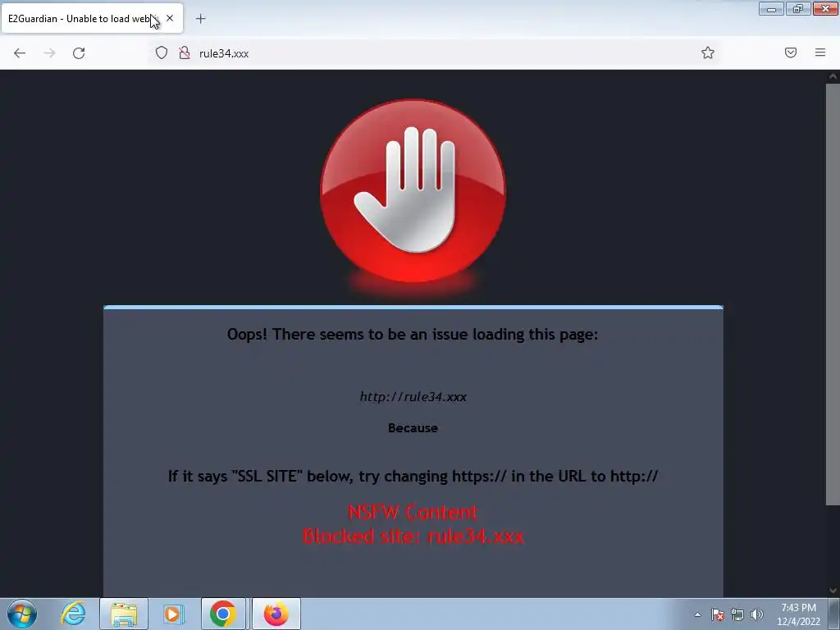Open the Windows Start menu
840x630 pixels.
[x=22, y=614]
